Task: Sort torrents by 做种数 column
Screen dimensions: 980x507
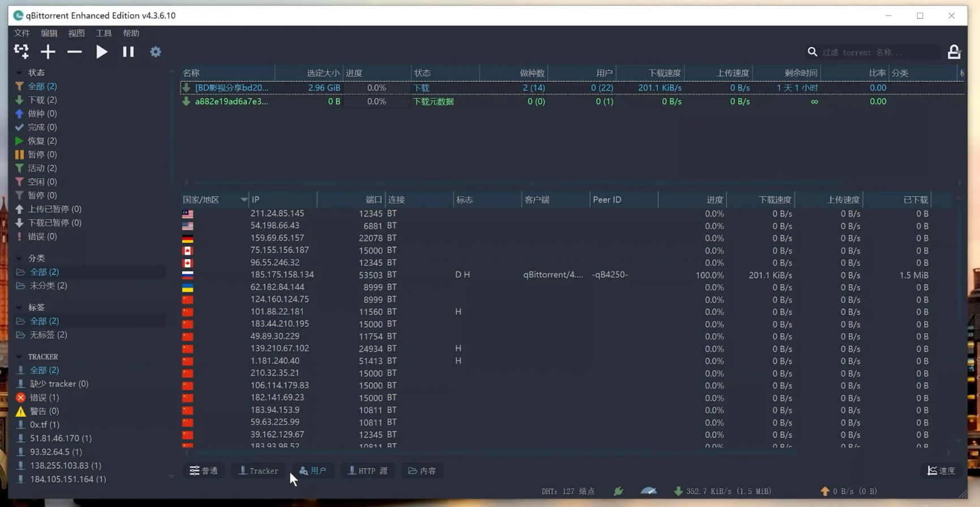Action: coord(513,73)
